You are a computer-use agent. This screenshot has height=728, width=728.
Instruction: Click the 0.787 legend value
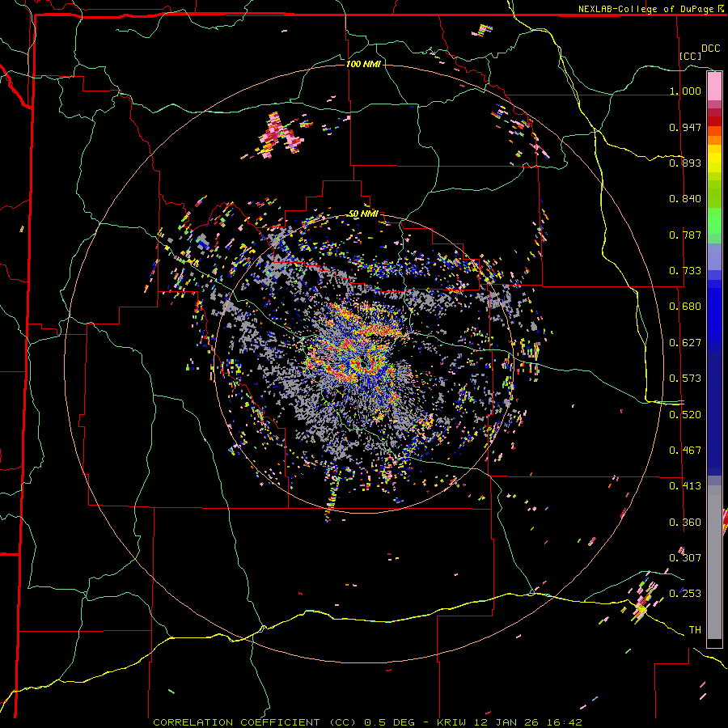point(685,235)
